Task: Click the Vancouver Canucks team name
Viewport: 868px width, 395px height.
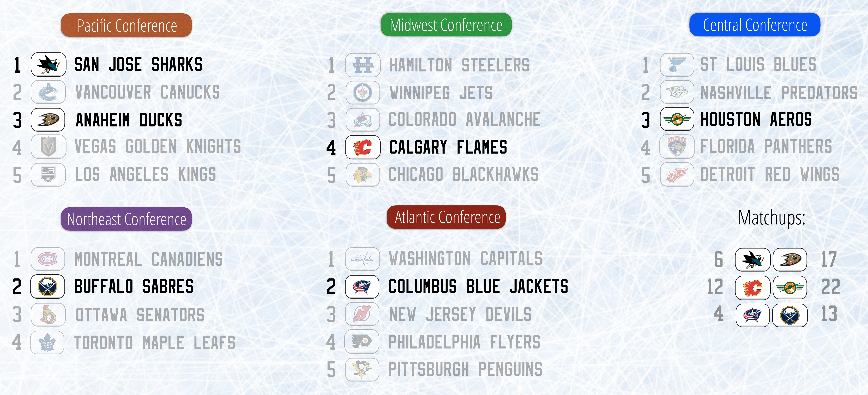Action: [x=148, y=92]
